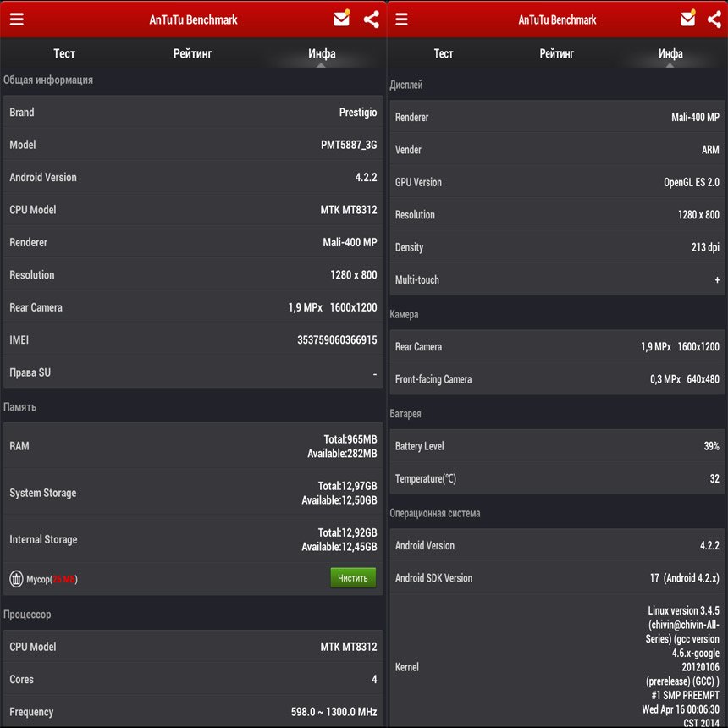The height and width of the screenshot is (728, 728).
Task: Switch to Рейтинг tab in left screenshot
Action: [x=193, y=53]
